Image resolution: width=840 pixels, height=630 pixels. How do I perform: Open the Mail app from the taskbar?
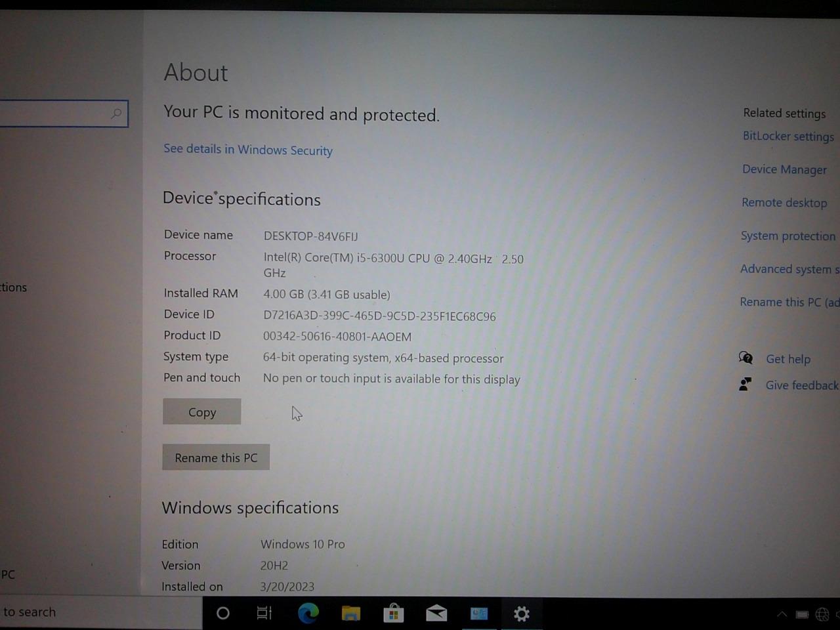point(436,614)
